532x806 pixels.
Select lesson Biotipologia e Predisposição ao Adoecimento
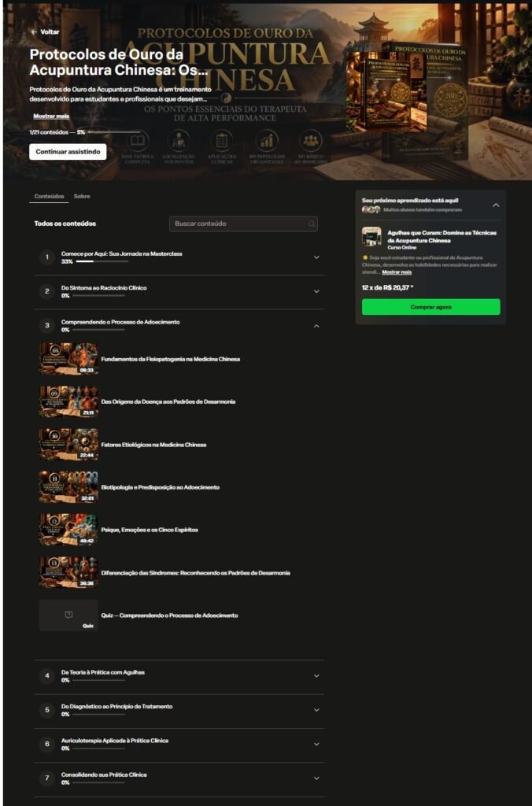[x=161, y=487]
